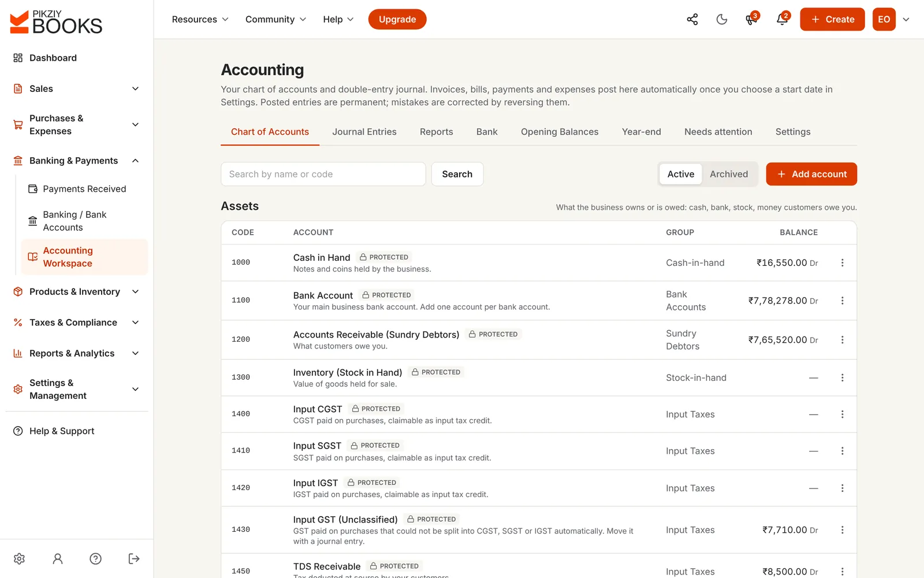This screenshot has height=578, width=924.
Task: Click the Pikziy Books logo
Action: coord(56,21)
